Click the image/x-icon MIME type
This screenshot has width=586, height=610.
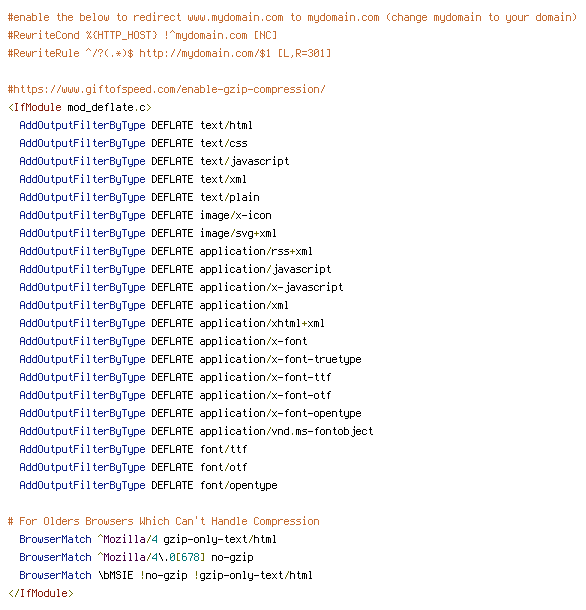point(236,215)
